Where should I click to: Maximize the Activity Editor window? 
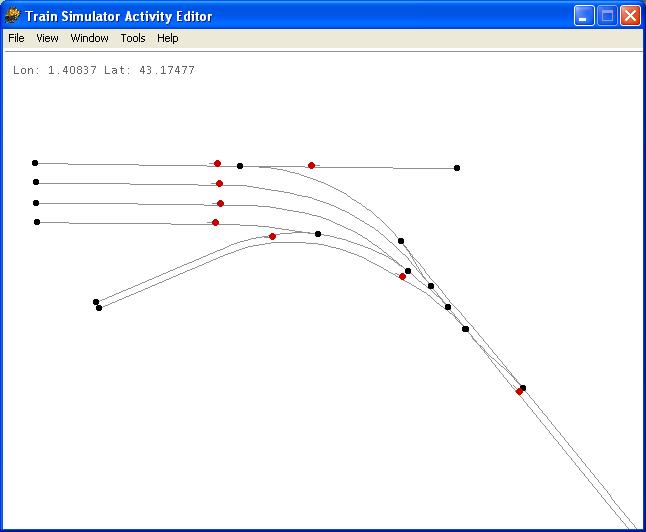click(x=607, y=16)
